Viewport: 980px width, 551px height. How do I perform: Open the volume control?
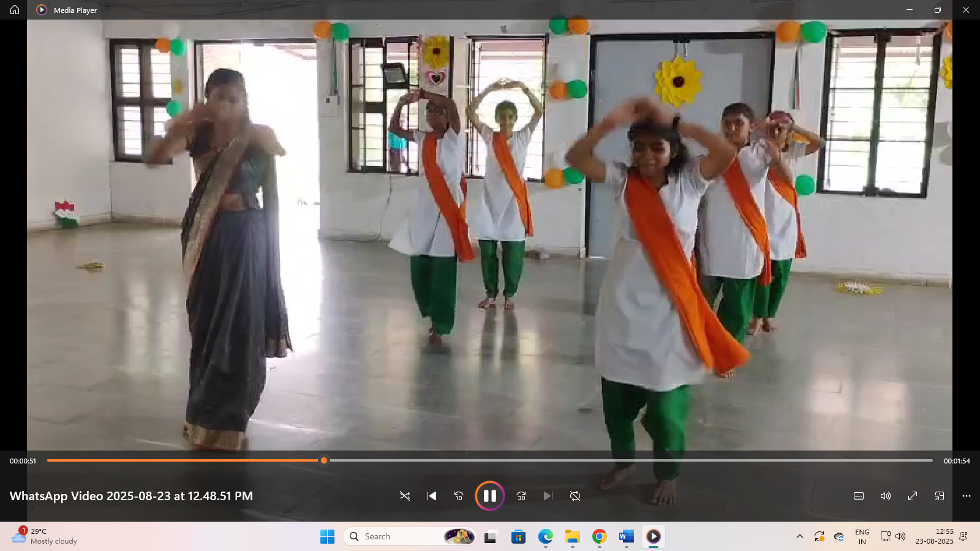click(x=886, y=496)
